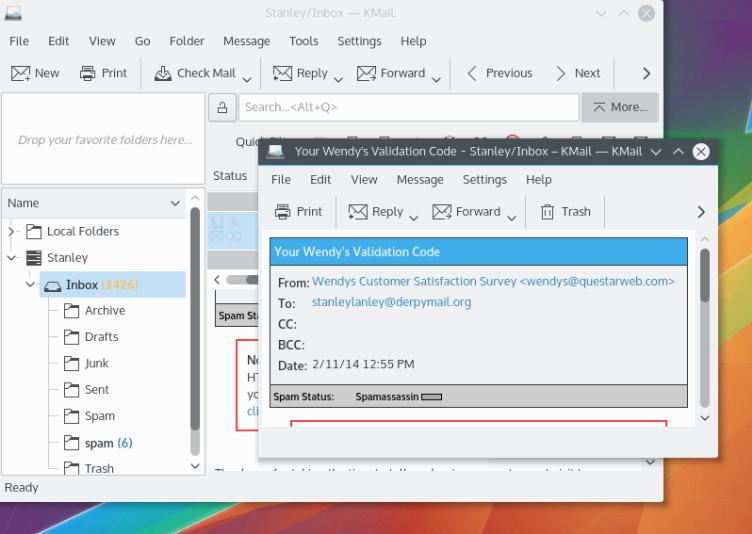Click Forward icon in message window toolbar
Image resolution: width=752 pixels, height=534 pixels.
(x=442, y=212)
